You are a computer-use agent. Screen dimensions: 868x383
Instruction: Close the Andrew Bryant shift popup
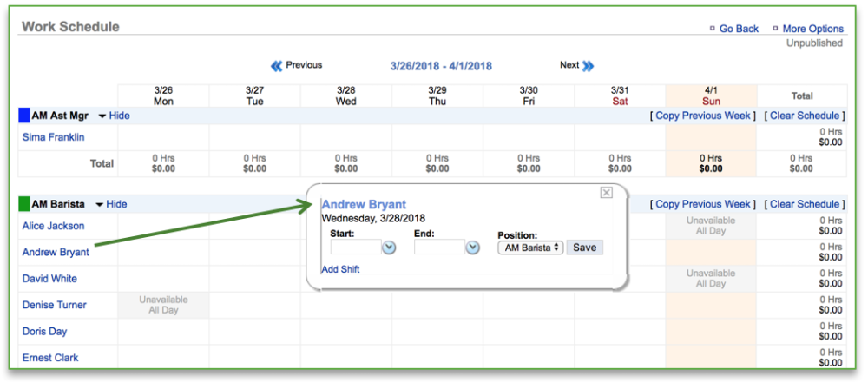point(607,193)
